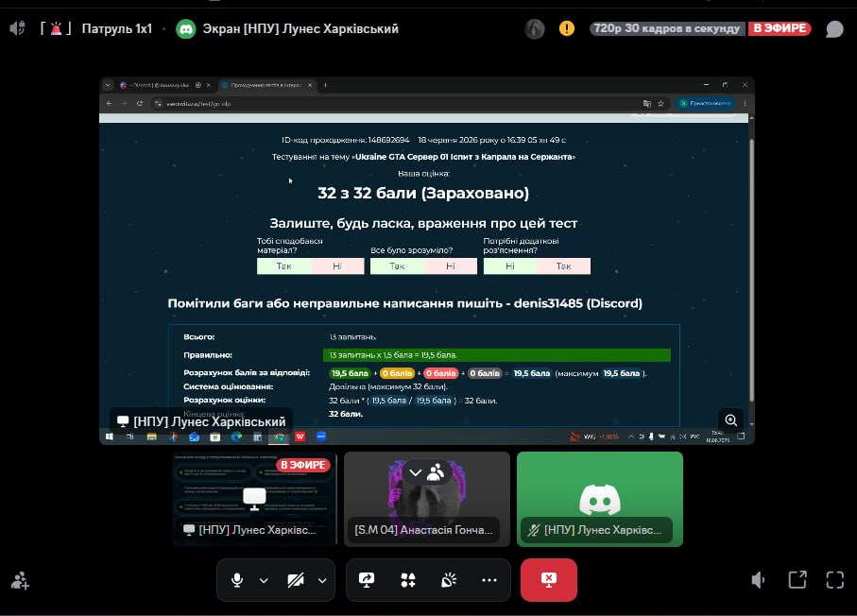Click the webpage vertical scrollbar
Image resolution: width=857 pixels, height=616 pixels.
[751, 270]
